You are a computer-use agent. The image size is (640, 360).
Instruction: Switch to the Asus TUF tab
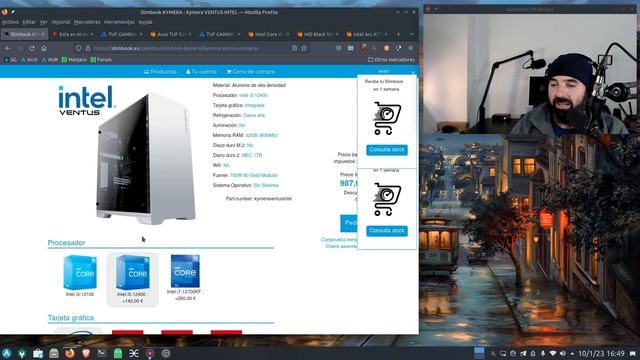coord(171,34)
